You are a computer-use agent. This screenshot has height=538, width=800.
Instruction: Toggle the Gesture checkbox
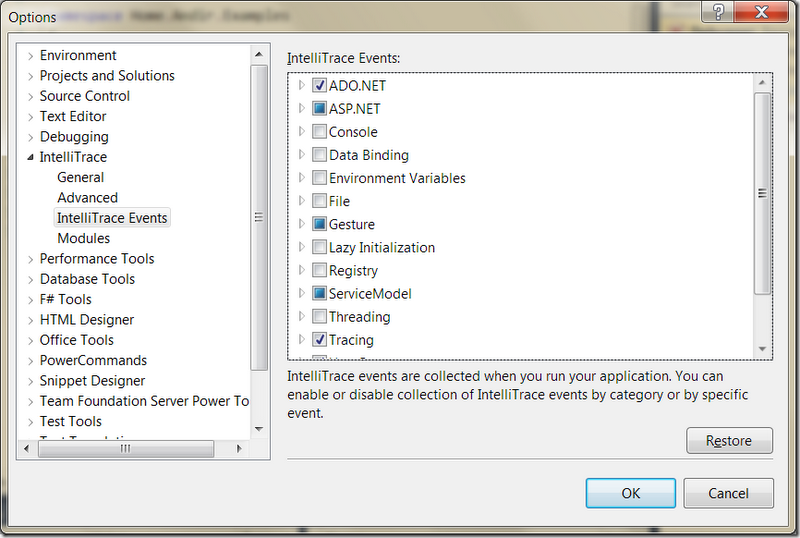(x=319, y=224)
